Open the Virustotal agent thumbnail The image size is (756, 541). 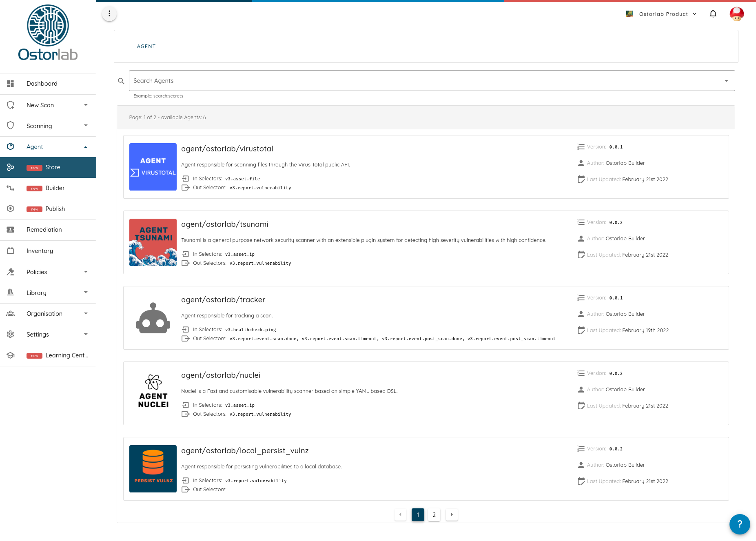[x=153, y=167]
